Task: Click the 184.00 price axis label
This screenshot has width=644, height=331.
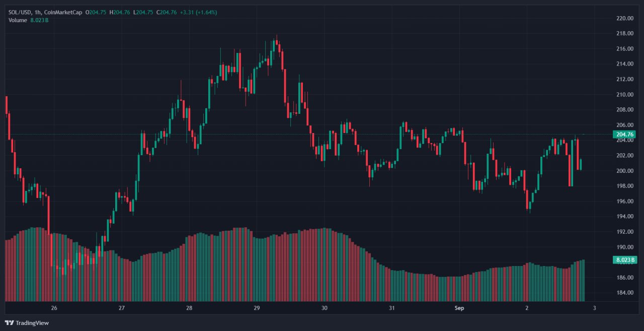Action: click(624, 293)
